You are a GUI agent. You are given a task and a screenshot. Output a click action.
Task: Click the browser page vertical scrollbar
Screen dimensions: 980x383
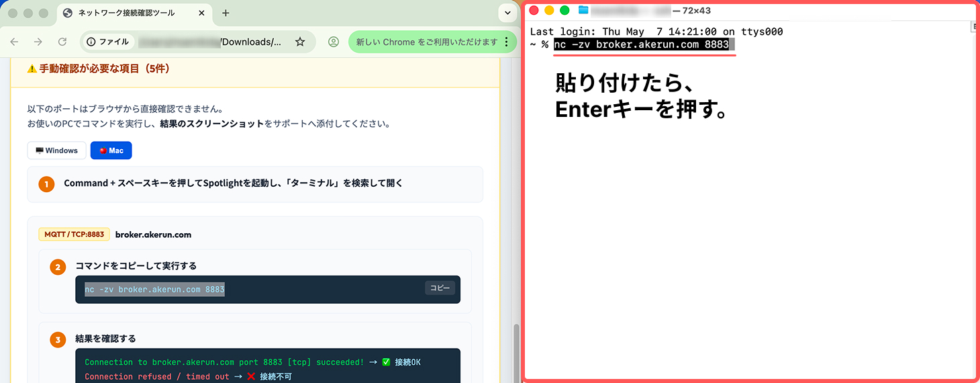click(x=516, y=353)
